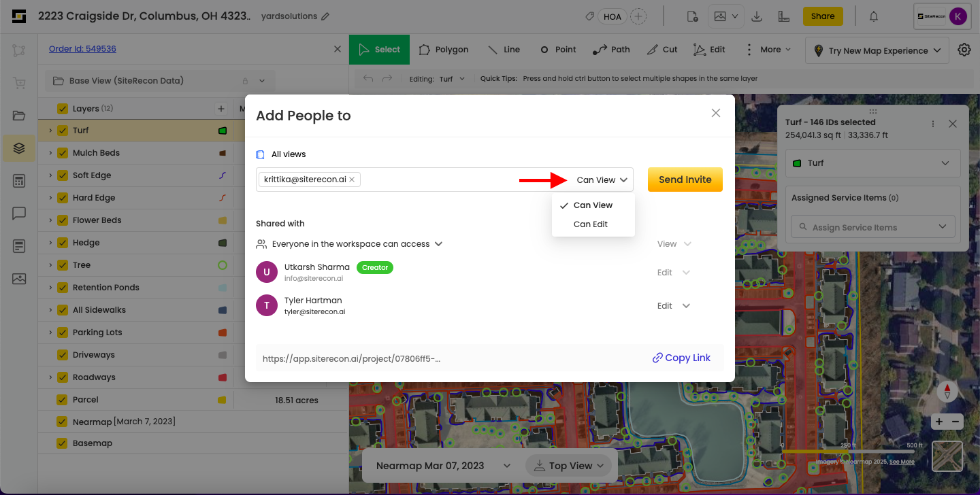Expand the Turf layer row
This screenshot has width=980, height=495.
tap(50, 131)
